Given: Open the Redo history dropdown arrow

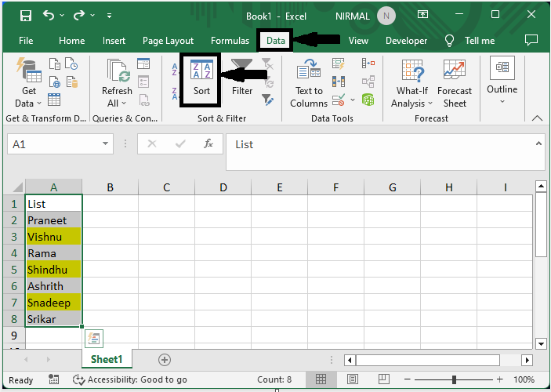Looking at the screenshot, I should click(92, 15).
